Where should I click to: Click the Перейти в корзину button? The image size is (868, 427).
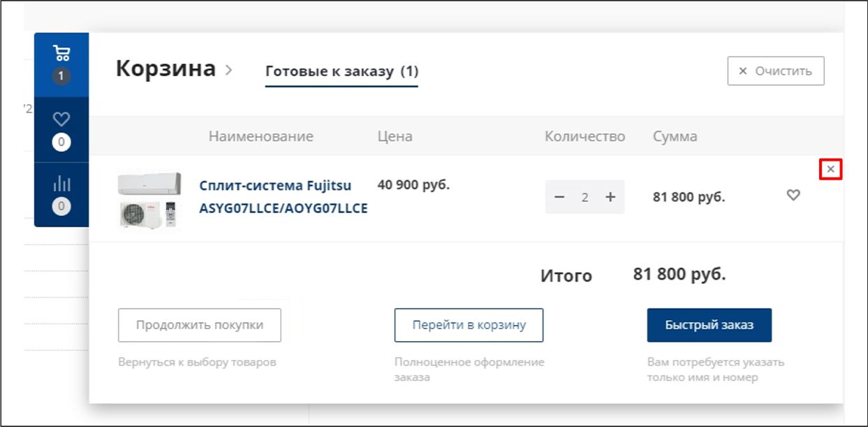click(x=469, y=325)
